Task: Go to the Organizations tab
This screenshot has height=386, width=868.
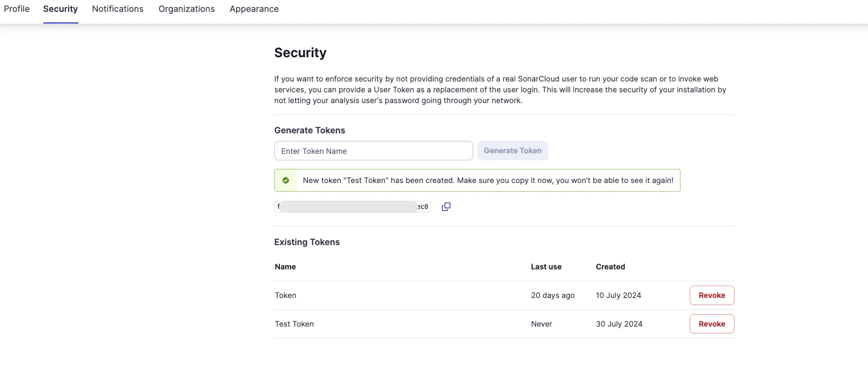Action: point(186,9)
